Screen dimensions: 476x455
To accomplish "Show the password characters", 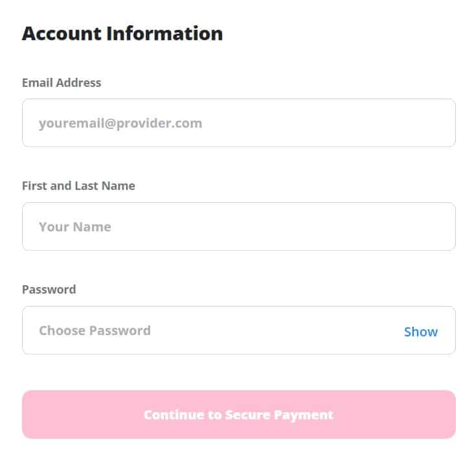I will pos(420,332).
